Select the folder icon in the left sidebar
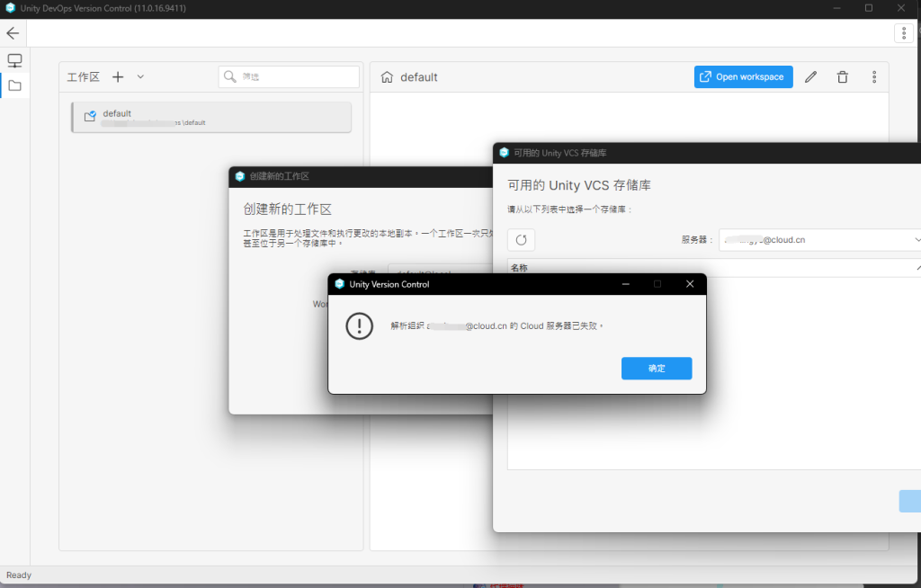Image resolution: width=921 pixels, height=588 pixels. 14,86
